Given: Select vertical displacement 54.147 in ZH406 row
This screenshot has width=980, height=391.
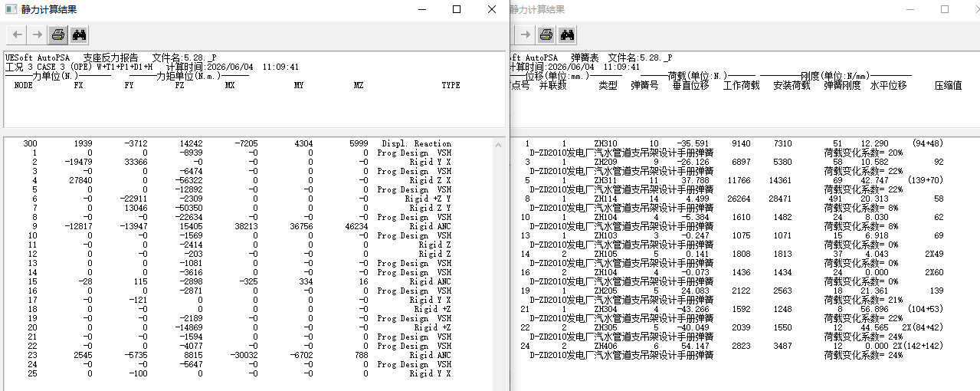Looking at the screenshot, I should coord(693,347).
